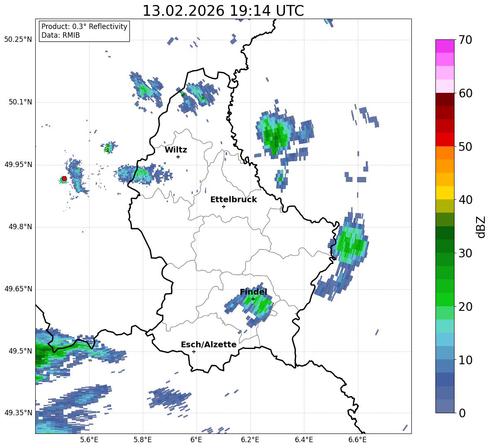
Task: Click the 10 value on colorbar
Action: pos(465,360)
